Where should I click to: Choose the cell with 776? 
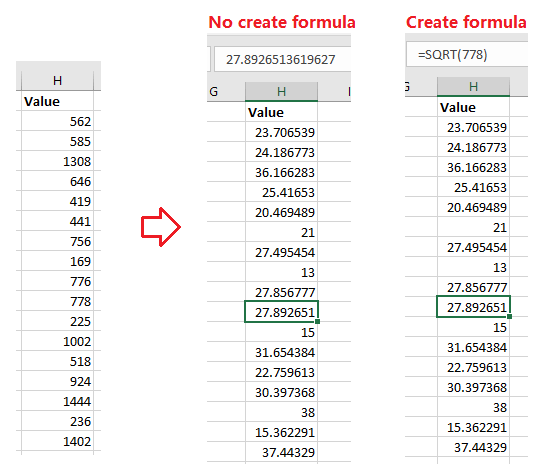58,281
